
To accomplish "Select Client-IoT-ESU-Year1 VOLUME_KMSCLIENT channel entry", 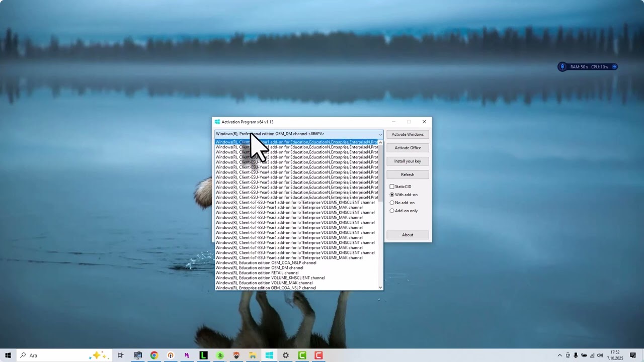I will [x=296, y=203].
